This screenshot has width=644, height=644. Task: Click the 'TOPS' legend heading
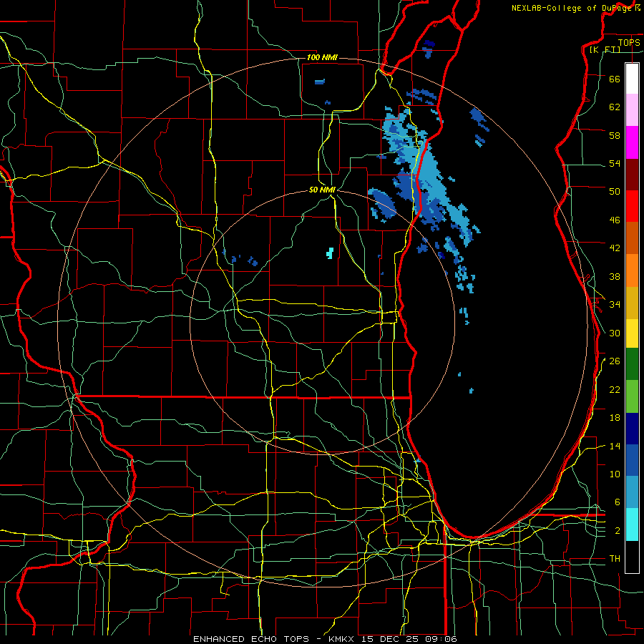pyautogui.click(x=629, y=42)
